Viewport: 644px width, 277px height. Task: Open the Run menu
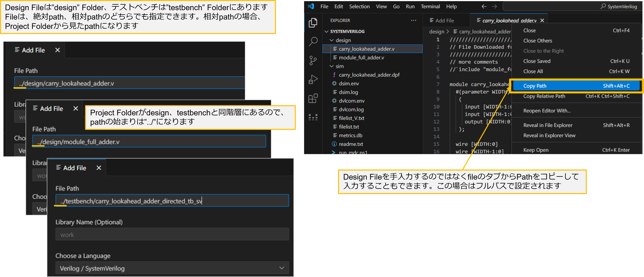coord(410,7)
